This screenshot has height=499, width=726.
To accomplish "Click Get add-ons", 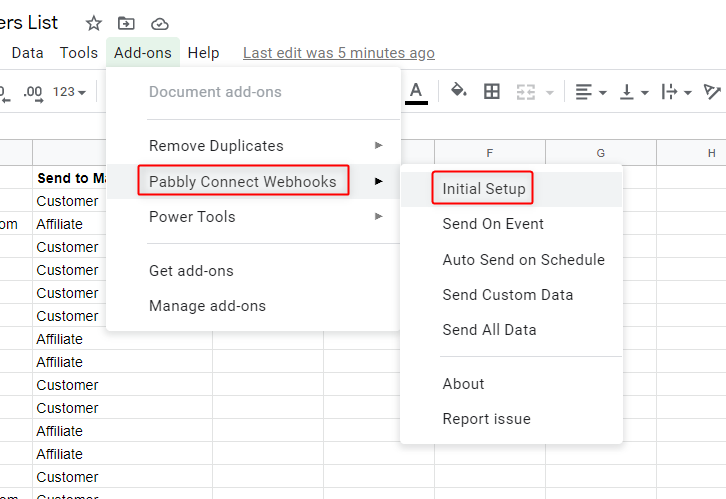I will click(x=253, y=271).
